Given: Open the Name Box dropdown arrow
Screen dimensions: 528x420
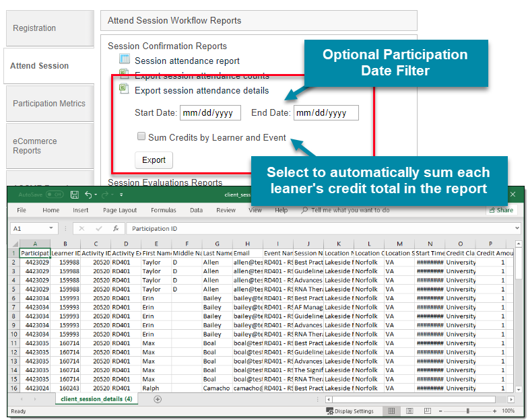Looking at the screenshot, I should [x=51, y=228].
